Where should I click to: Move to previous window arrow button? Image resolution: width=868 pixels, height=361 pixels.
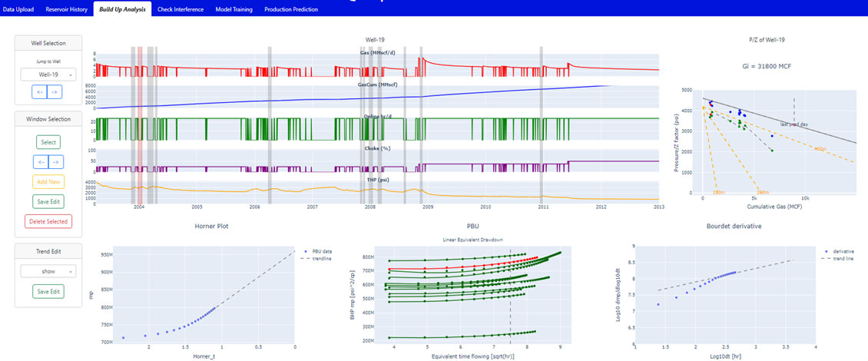coord(41,161)
